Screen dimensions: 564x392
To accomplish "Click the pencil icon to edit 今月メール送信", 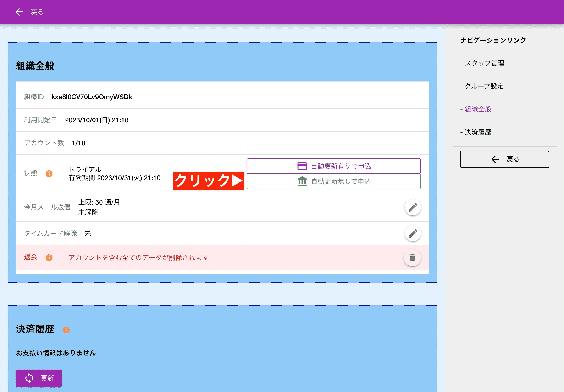I will click(x=413, y=207).
